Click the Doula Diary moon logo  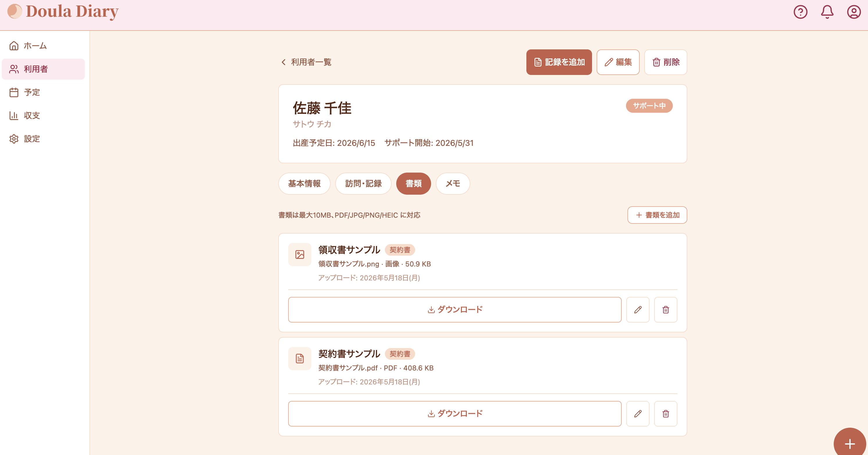pyautogui.click(x=15, y=11)
